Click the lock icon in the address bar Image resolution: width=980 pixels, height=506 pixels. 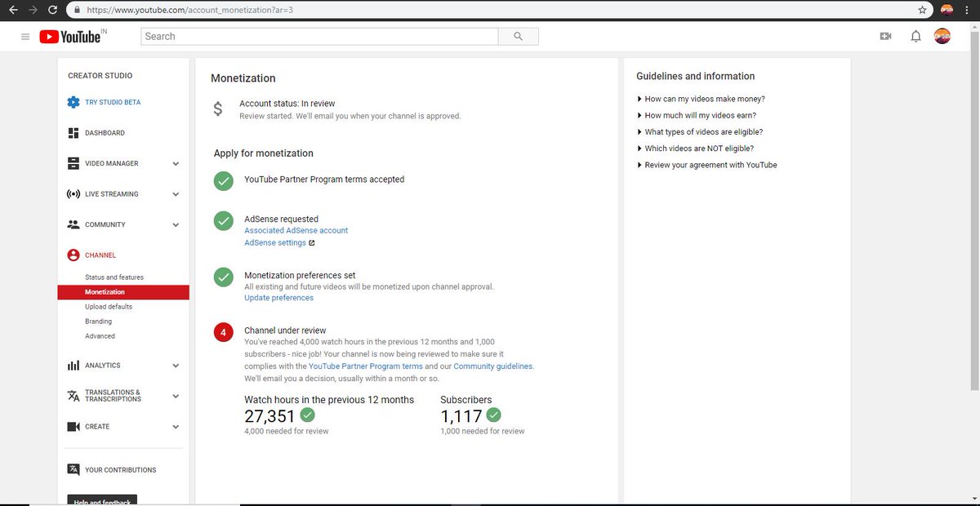point(77,11)
